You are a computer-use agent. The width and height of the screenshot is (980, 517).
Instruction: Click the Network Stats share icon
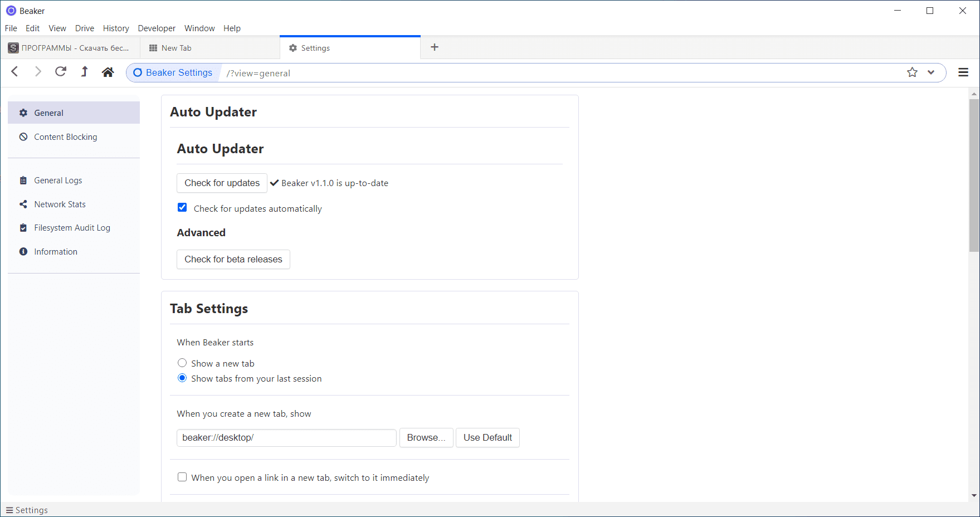click(23, 204)
